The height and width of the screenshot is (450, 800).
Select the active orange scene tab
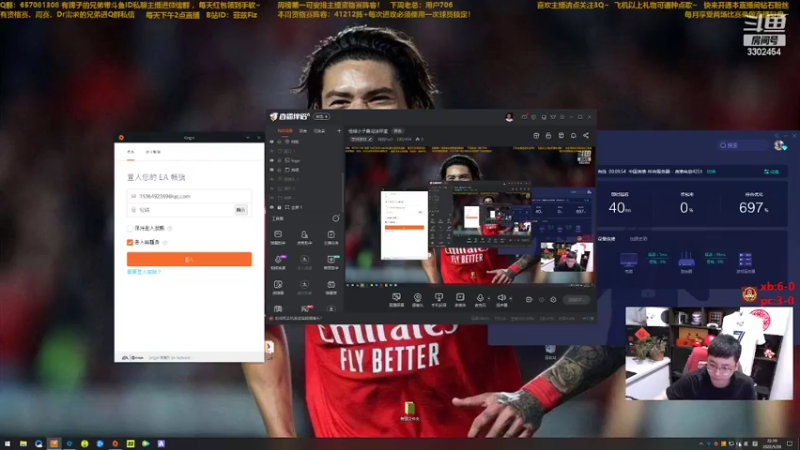[x=285, y=131]
